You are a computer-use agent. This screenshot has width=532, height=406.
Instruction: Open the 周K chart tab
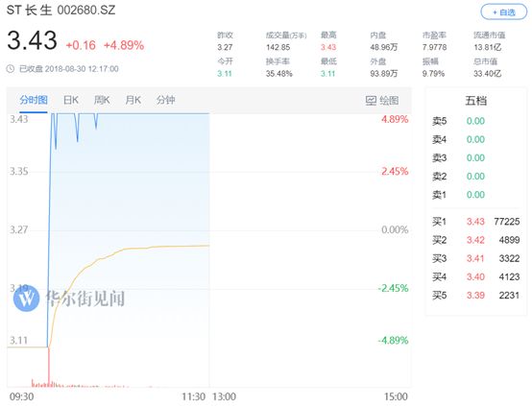[x=102, y=100]
